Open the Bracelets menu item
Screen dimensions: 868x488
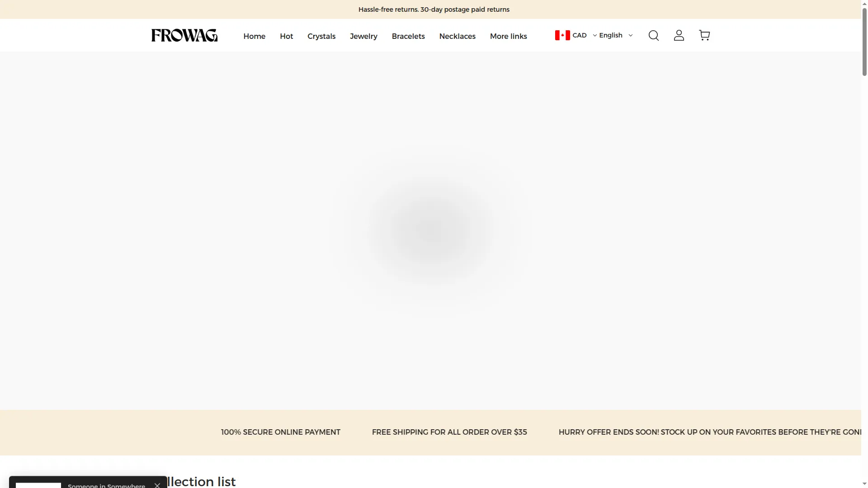(408, 36)
